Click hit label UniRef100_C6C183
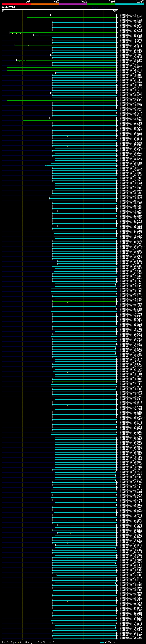The image size is (146, 644). pyautogui.click(x=131, y=75)
